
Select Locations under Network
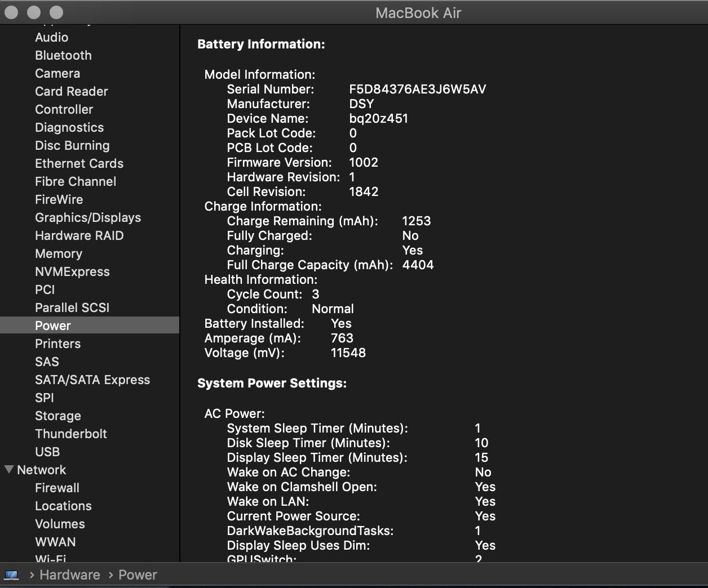coord(63,506)
